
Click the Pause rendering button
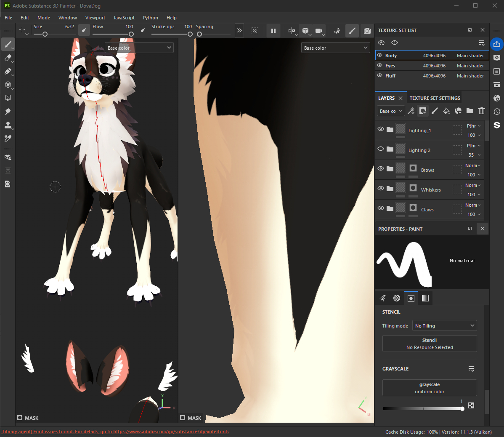point(273,31)
